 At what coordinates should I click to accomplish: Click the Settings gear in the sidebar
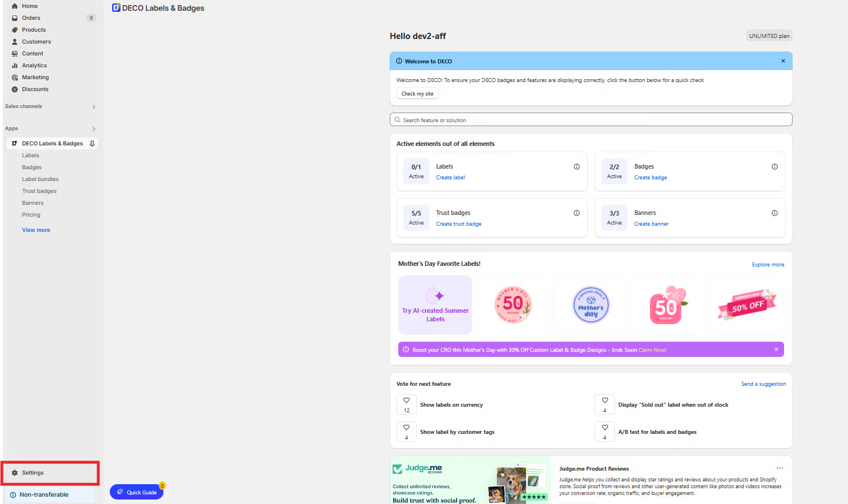(15, 473)
